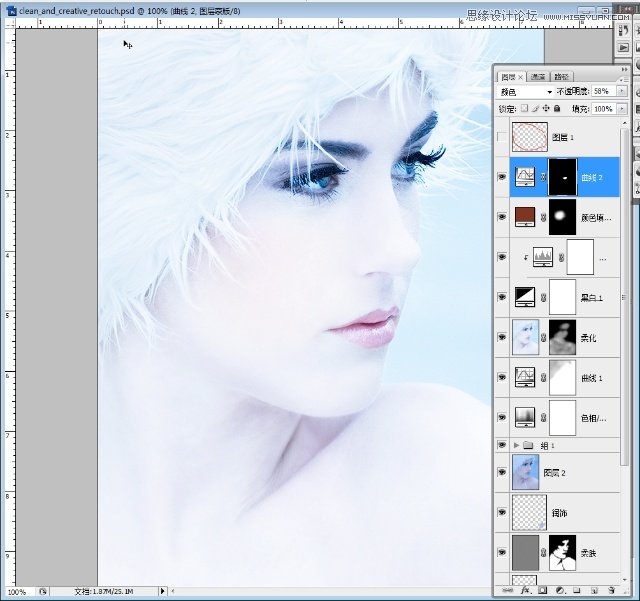Select the 图层 2 thumbnail
The width and height of the screenshot is (640, 601).
click(x=525, y=472)
